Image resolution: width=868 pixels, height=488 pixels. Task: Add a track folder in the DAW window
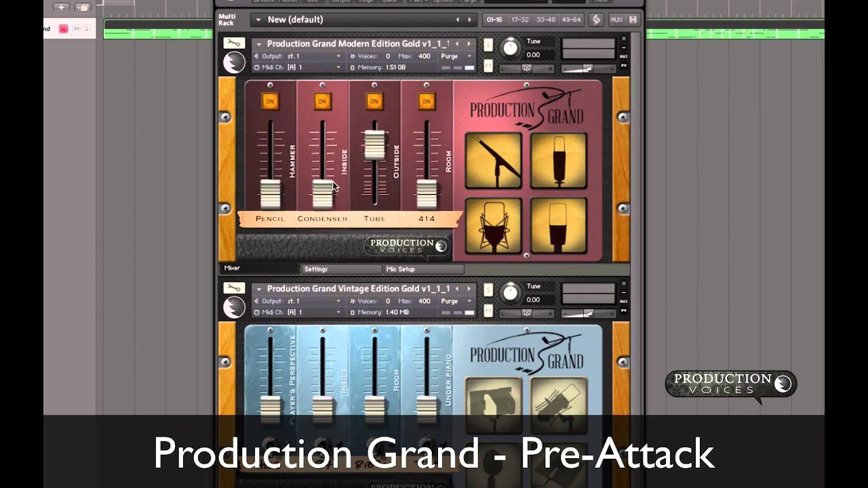[82, 7]
